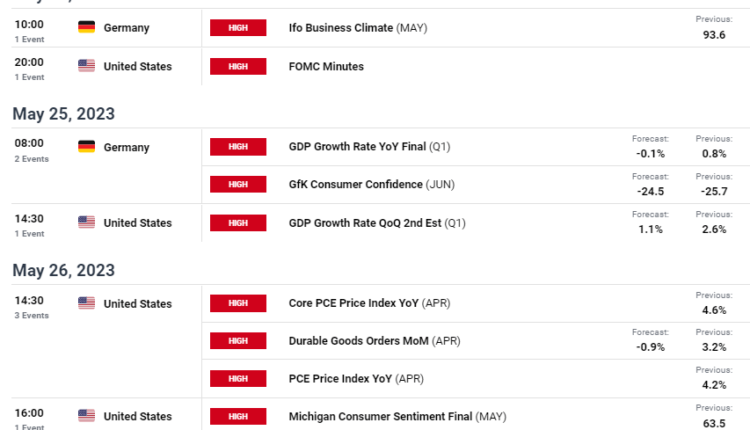Image resolution: width=750 pixels, height=430 pixels.
Task: Click the HIGH badge beside GfK Consumer Confidence
Action: coord(238,185)
